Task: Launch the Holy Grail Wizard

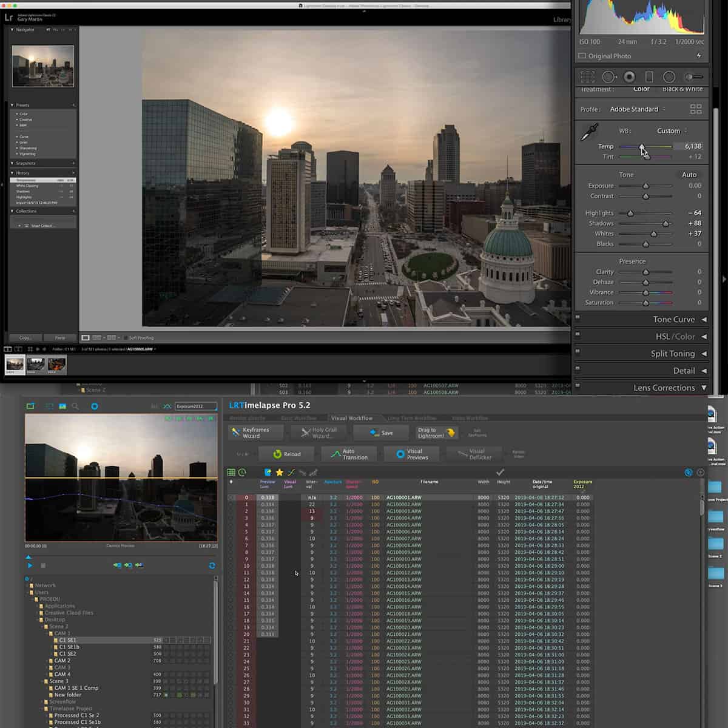Action: click(318, 432)
